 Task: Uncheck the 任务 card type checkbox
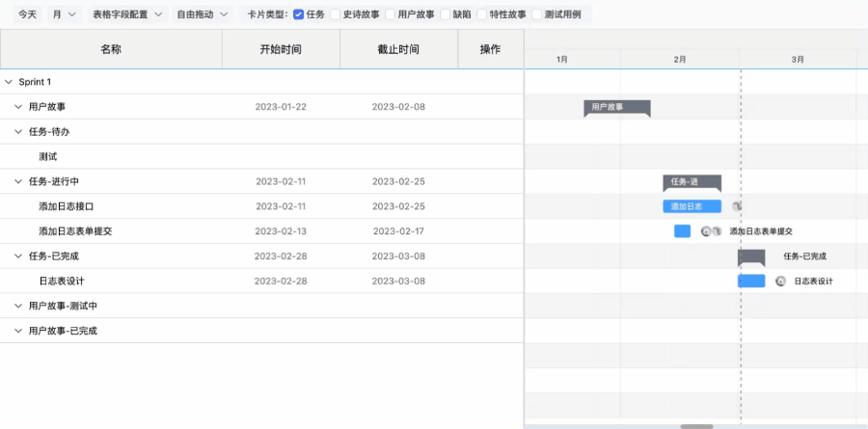298,14
